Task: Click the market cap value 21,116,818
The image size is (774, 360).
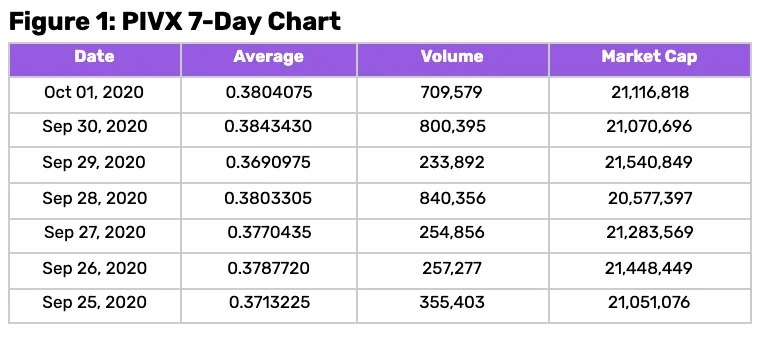Action: pos(650,92)
